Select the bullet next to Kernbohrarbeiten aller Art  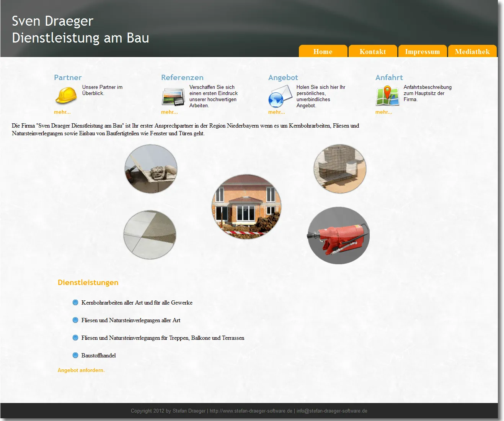pyautogui.click(x=75, y=302)
